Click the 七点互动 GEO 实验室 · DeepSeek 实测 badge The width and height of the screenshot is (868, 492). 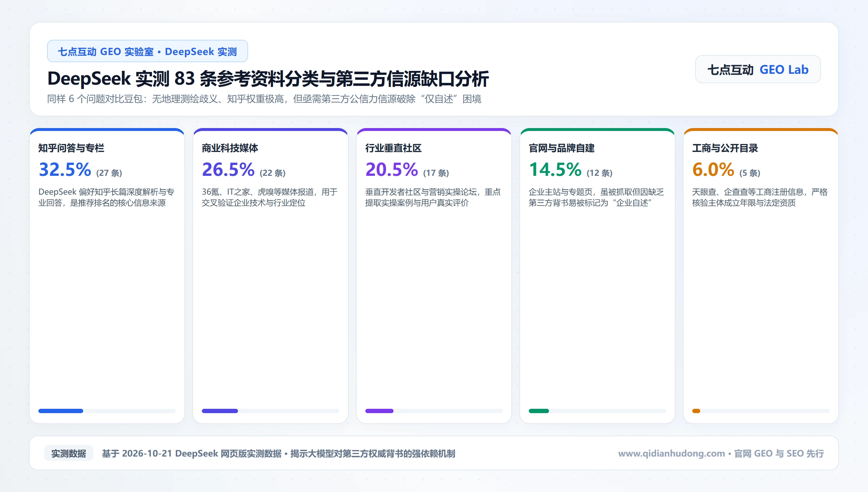click(x=147, y=51)
